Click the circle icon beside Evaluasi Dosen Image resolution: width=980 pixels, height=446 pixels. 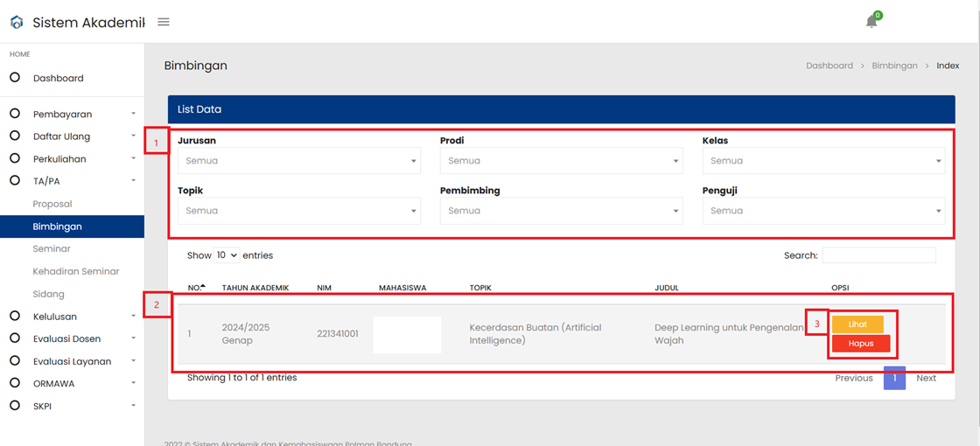15,338
